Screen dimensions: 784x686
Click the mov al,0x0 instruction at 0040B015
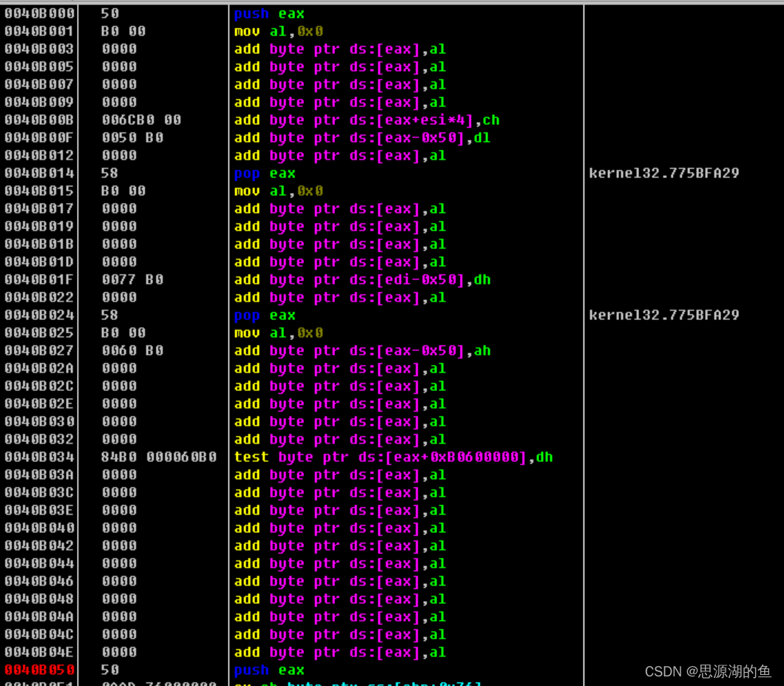tap(279, 191)
